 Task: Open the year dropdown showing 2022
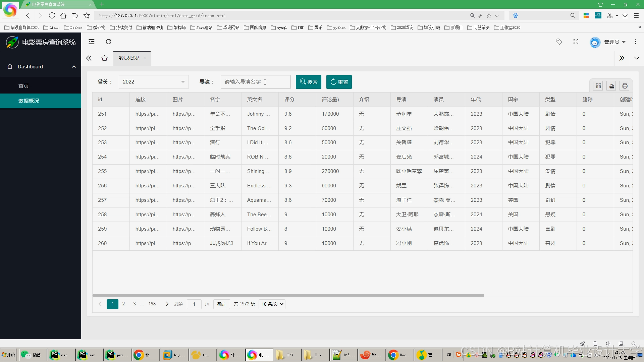(x=154, y=82)
